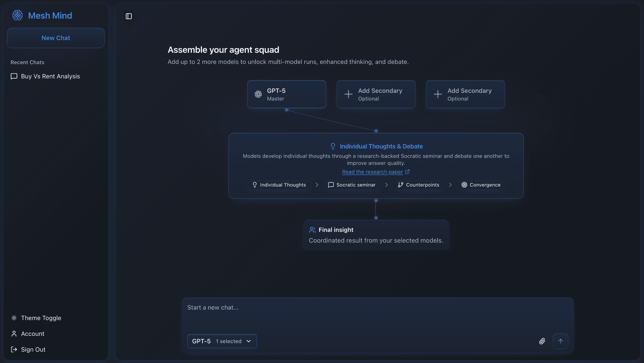Click the Counterpoints branch icon
Screen dimensions: 644x363
(400, 185)
